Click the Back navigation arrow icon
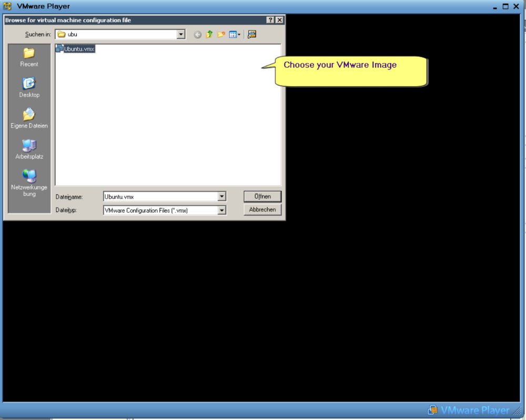Viewport: 526px width, 420px height. 198,35
